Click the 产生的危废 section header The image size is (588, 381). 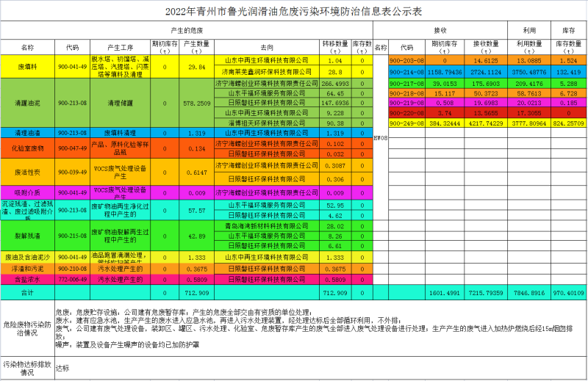tap(187, 32)
